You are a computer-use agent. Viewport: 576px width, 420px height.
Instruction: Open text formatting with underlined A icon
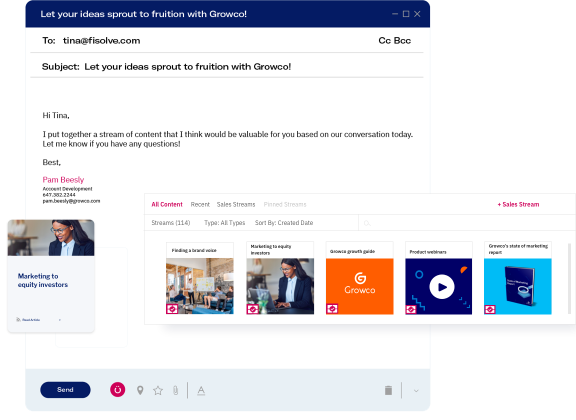[x=201, y=391]
